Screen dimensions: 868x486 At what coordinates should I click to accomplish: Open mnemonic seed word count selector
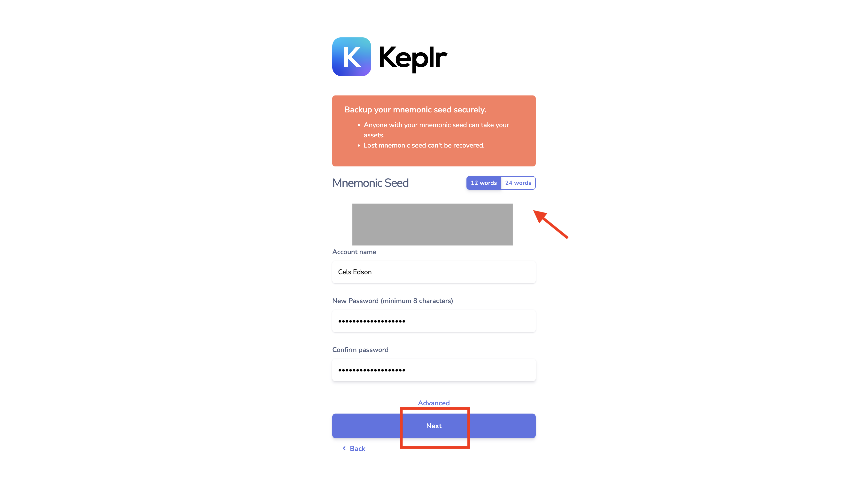(x=501, y=182)
